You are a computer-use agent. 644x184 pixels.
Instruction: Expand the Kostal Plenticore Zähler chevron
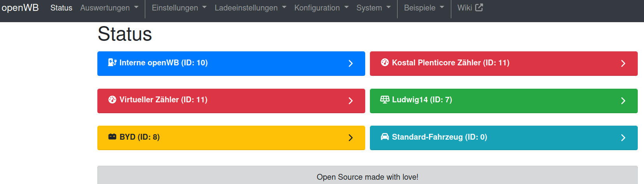click(x=623, y=63)
